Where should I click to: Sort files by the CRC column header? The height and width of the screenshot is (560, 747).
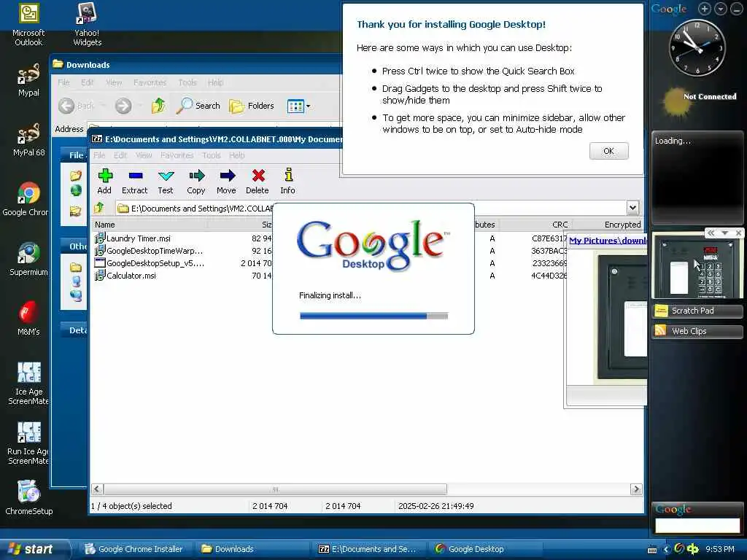pos(535,225)
